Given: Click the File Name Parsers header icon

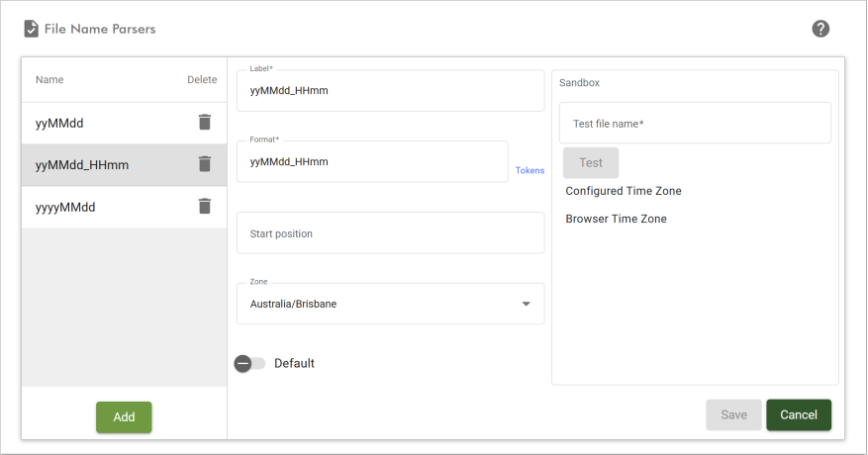Looking at the screenshot, I should [32, 29].
